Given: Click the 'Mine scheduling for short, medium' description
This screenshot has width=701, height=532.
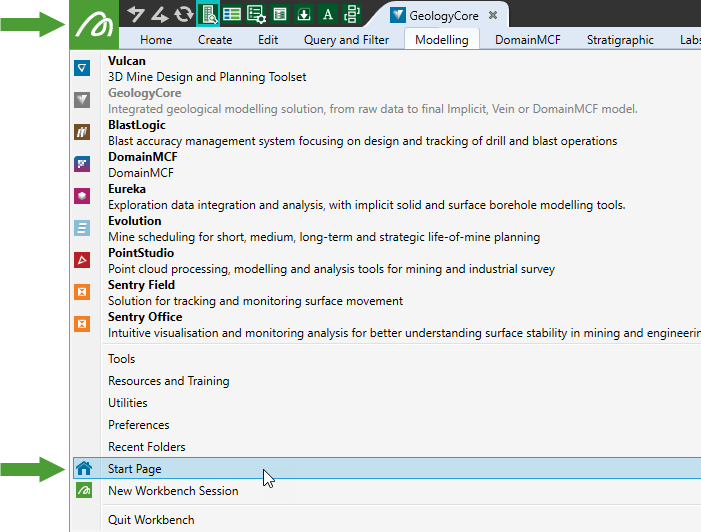Looking at the screenshot, I should [324, 237].
